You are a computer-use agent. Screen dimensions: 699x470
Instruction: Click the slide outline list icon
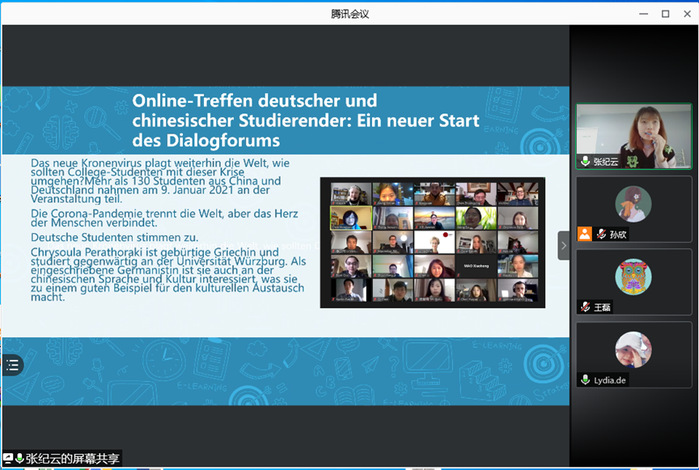[x=12, y=365]
